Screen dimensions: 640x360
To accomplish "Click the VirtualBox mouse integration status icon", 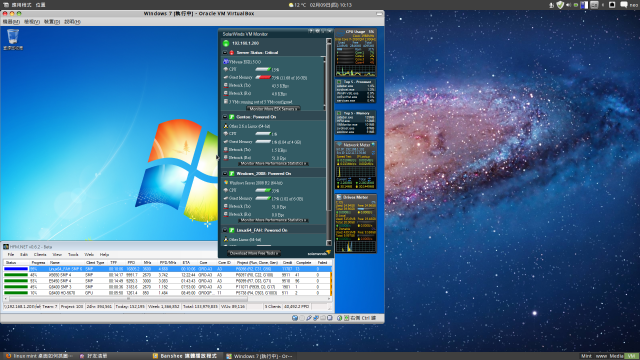I will coord(340,318).
